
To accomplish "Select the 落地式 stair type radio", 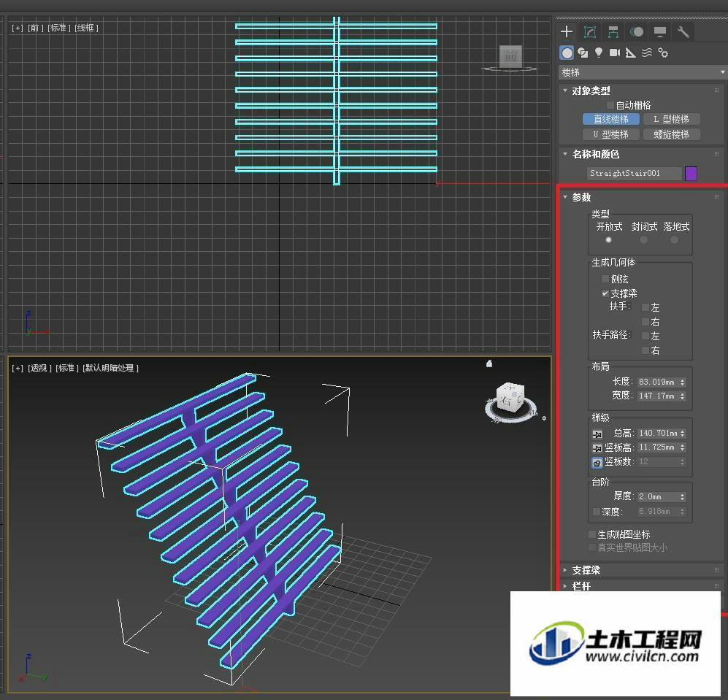I will 674,240.
